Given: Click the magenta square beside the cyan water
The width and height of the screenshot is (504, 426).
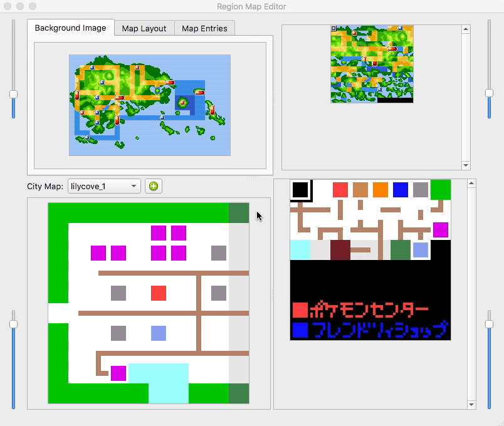Looking at the screenshot, I should pyautogui.click(x=118, y=373).
